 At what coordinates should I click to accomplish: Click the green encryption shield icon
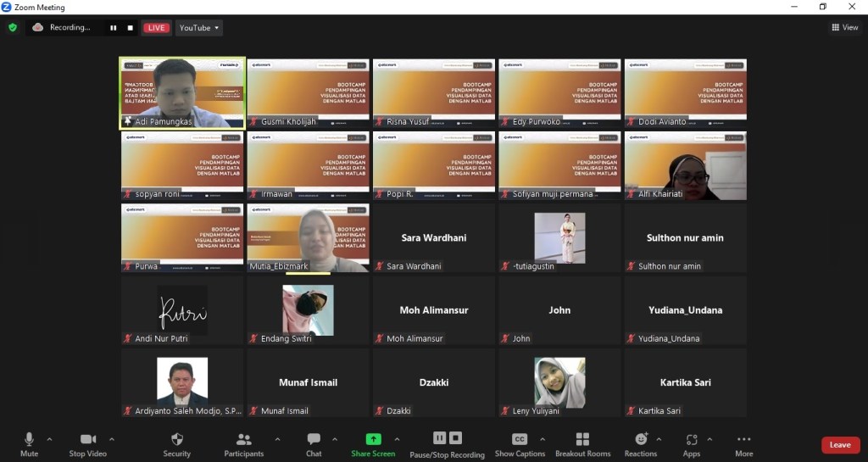point(12,27)
